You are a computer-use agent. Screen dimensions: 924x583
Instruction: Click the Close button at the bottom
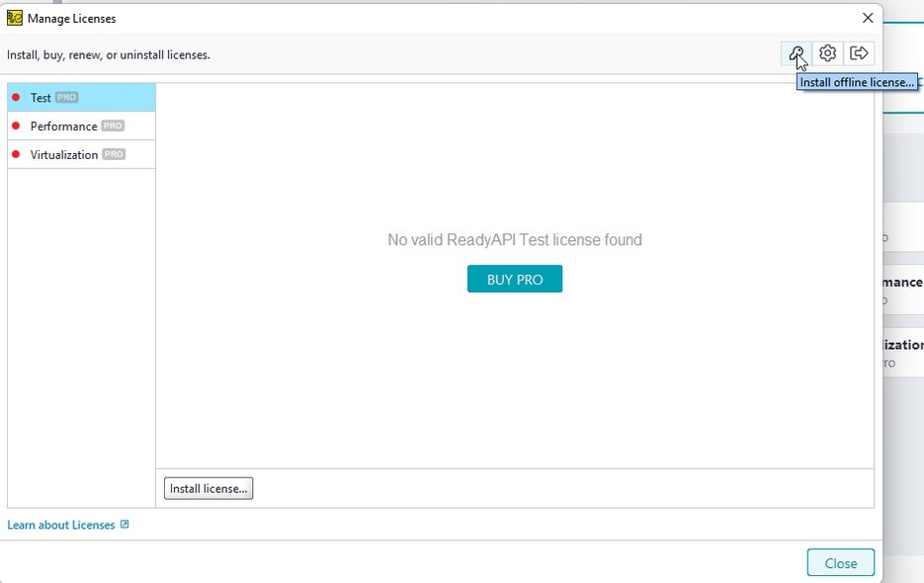pyautogui.click(x=840, y=563)
